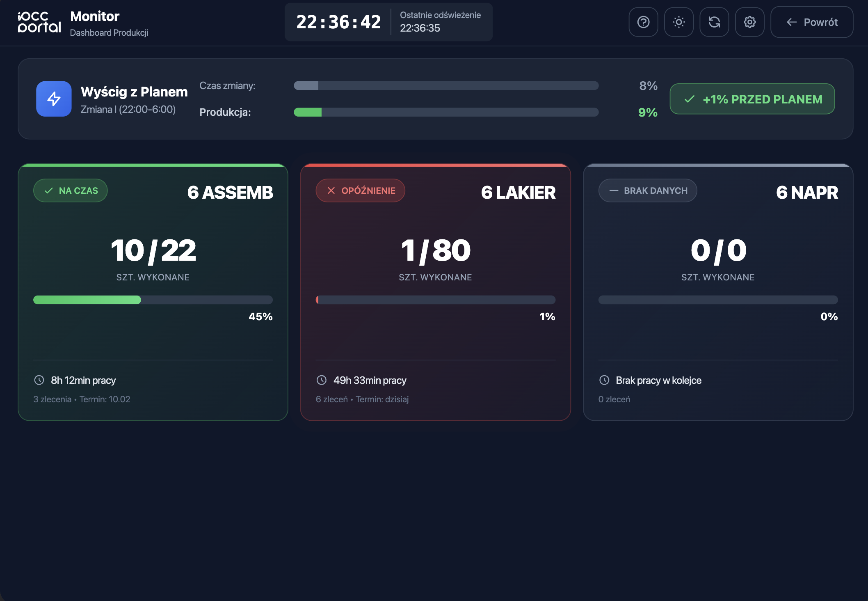Toggle light theme with sun icon
The height and width of the screenshot is (601, 868).
click(679, 22)
